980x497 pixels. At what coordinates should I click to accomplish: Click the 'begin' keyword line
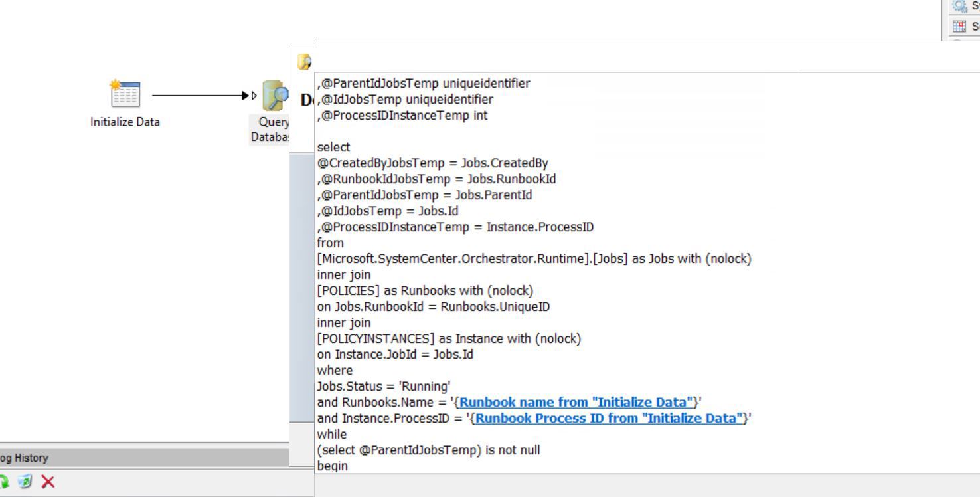(333, 466)
